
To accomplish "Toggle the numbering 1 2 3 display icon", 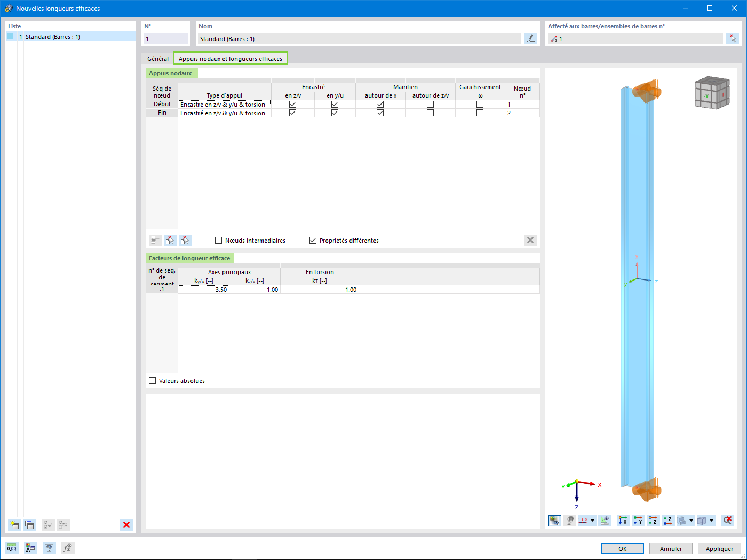I will point(583,521).
